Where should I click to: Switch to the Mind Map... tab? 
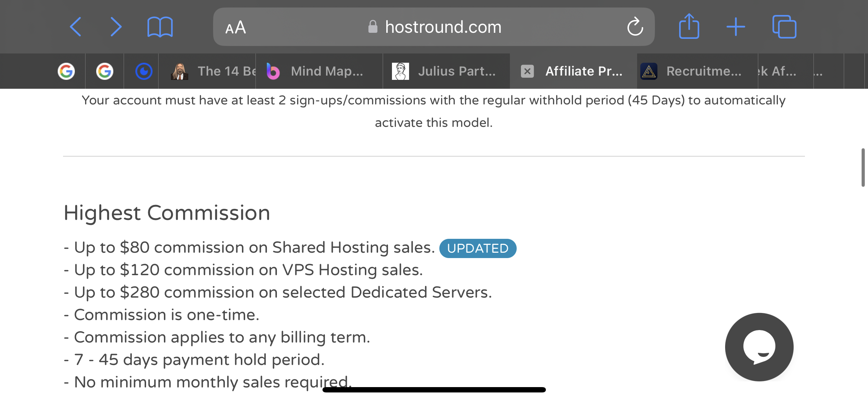(x=319, y=71)
